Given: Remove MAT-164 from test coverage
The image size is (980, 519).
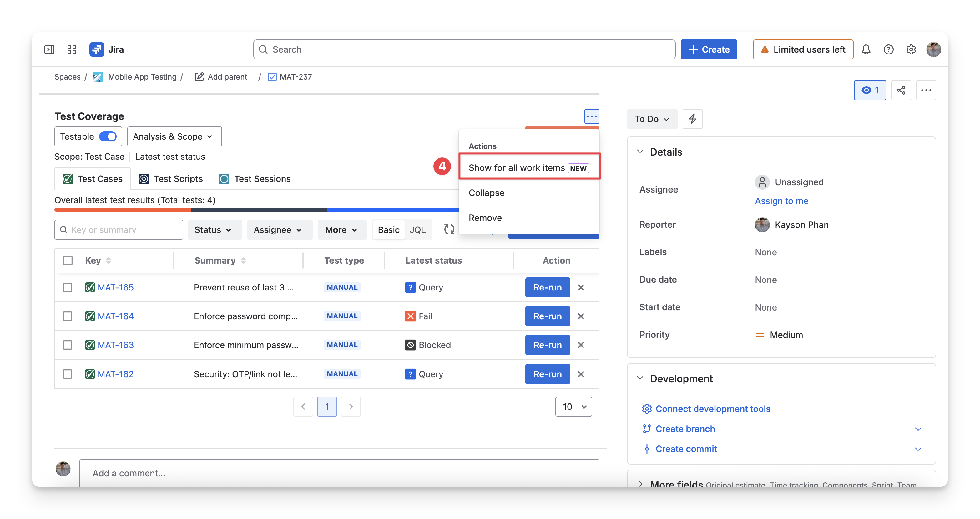Looking at the screenshot, I should [x=581, y=316].
